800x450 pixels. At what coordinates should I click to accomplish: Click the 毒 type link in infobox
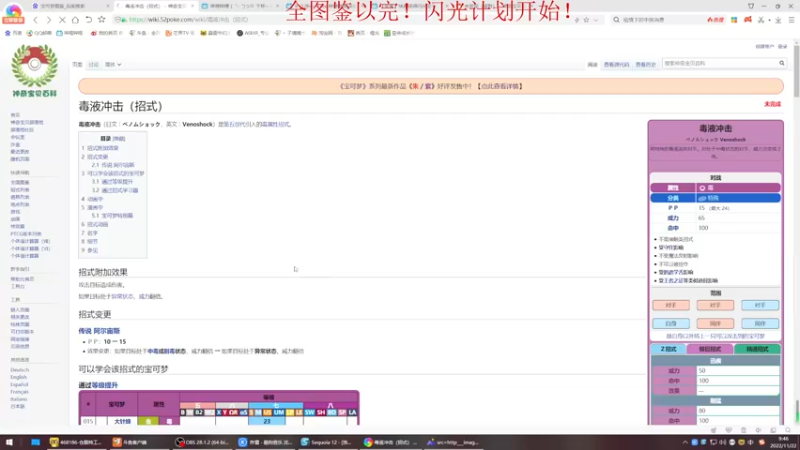point(710,188)
